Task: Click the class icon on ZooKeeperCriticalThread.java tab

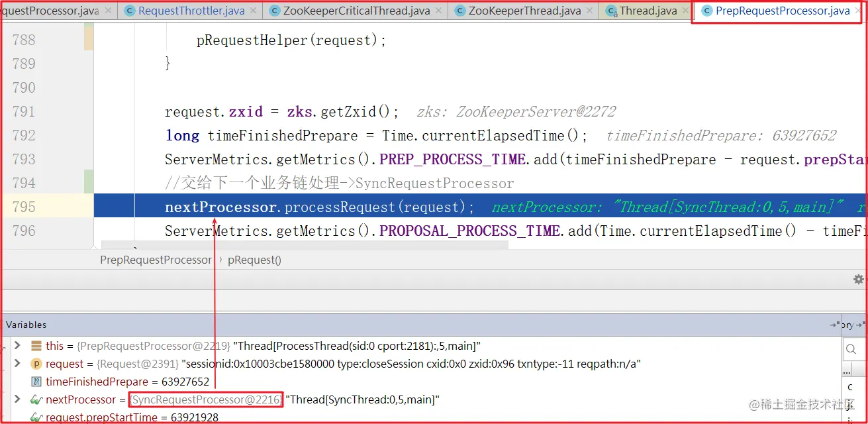Action: pos(275,11)
